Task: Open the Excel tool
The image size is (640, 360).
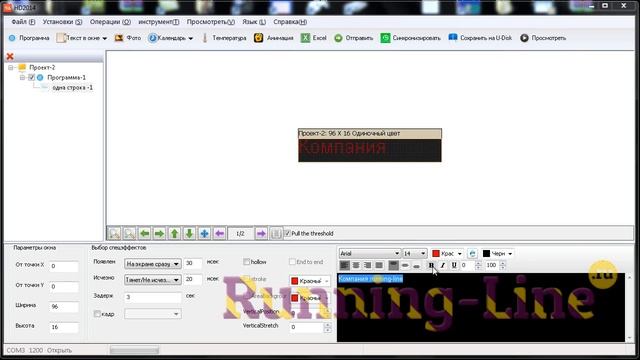Action: (x=313, y=38)
